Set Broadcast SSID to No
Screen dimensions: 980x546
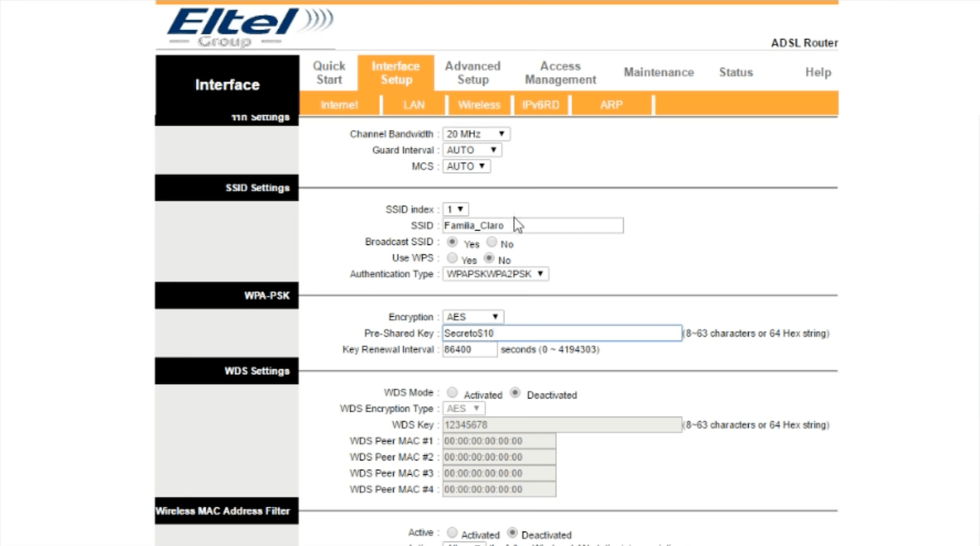click(x=492, y=242)
